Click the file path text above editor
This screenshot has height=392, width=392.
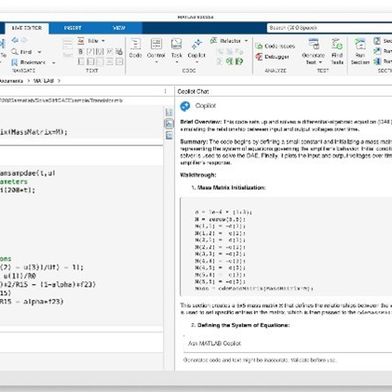(x=61, y=100)
